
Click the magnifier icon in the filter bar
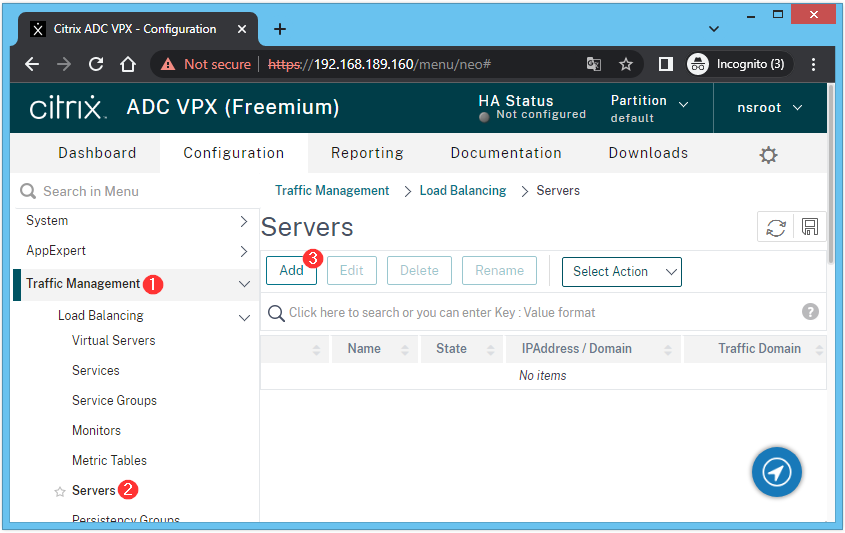pyautogui.click(x=276, y=313)
